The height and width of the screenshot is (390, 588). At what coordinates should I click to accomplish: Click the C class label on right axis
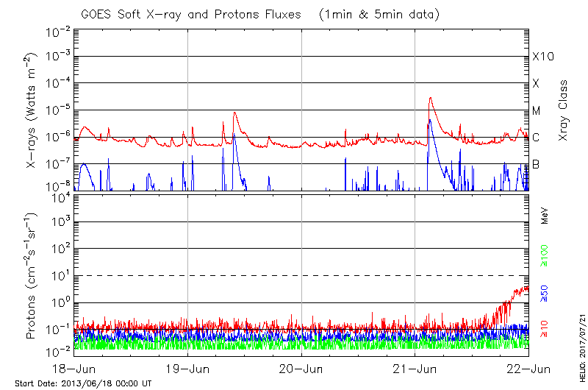(x=536, y=138)
